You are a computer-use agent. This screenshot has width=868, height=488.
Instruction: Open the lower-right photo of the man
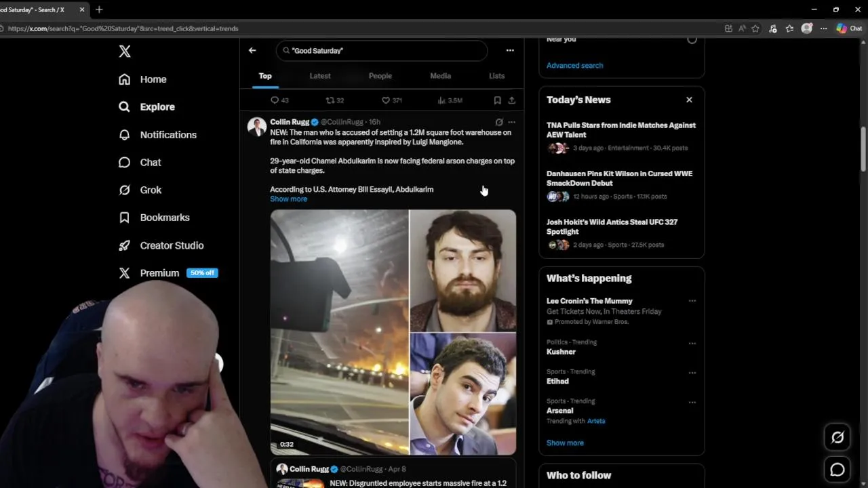coord(463,394)
